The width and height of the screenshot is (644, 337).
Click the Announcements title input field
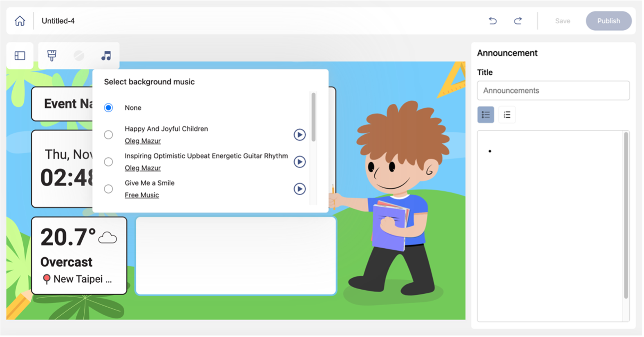point(554,91)
